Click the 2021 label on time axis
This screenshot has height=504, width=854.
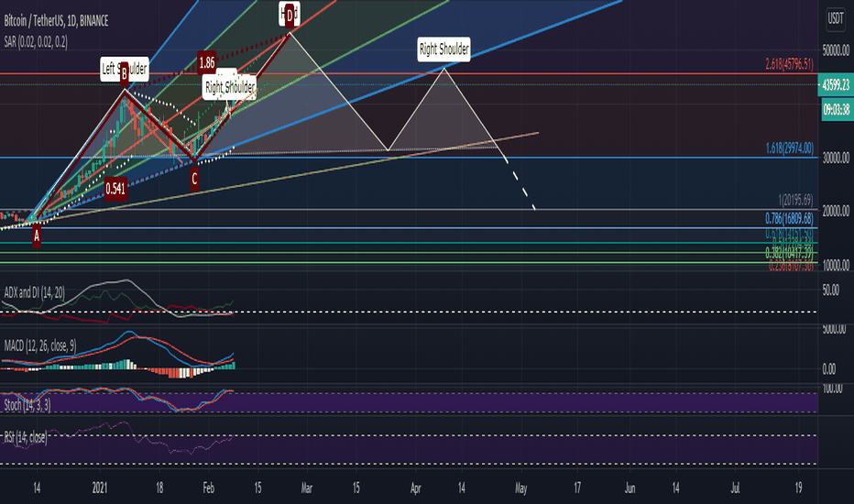pyautogui.click(x=100, y=488)
